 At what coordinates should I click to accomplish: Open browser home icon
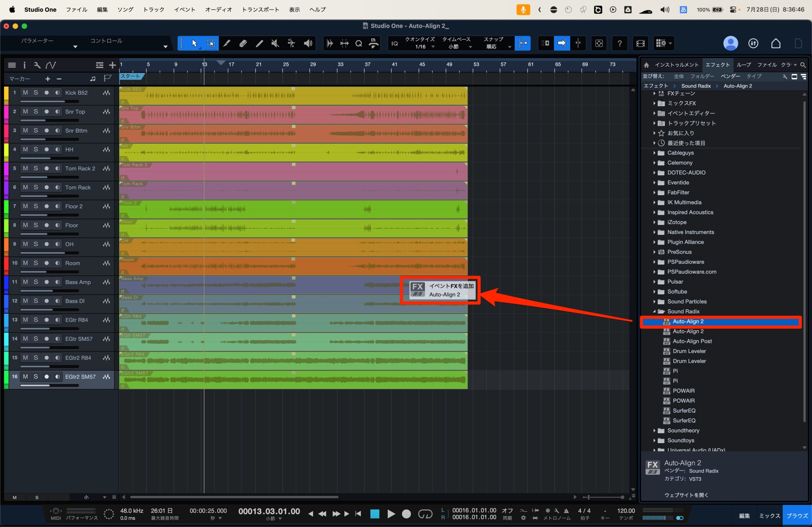pos(646,65)
